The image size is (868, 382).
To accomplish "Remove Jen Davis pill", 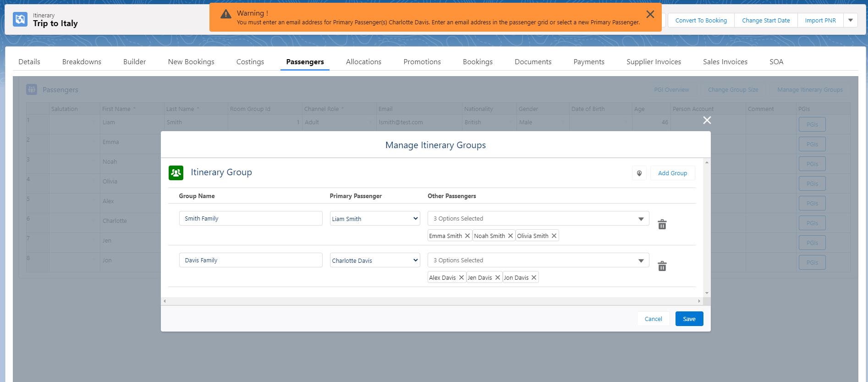I will tap(498, 277).
